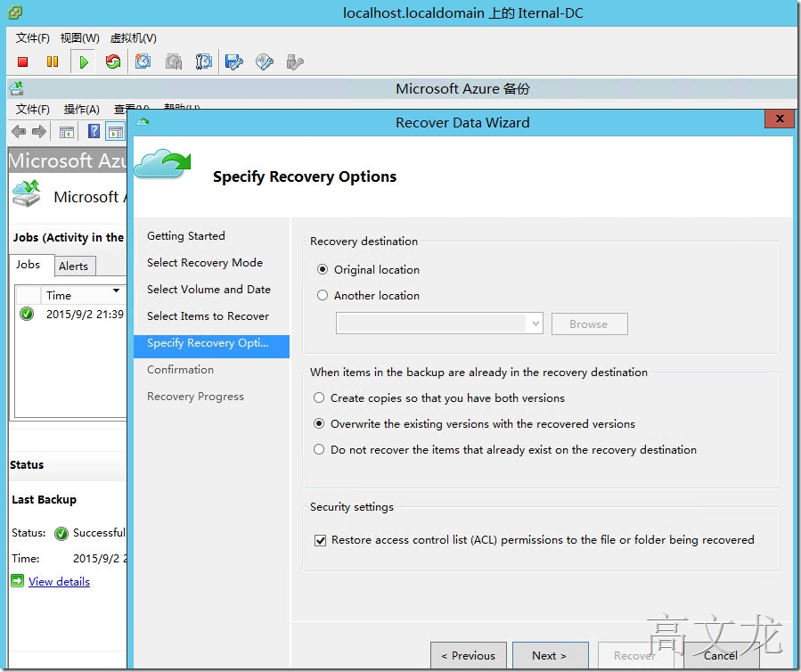Close the Recover Data Wizard dialog
The image size is (801, 672).
[x=780, y=119]
